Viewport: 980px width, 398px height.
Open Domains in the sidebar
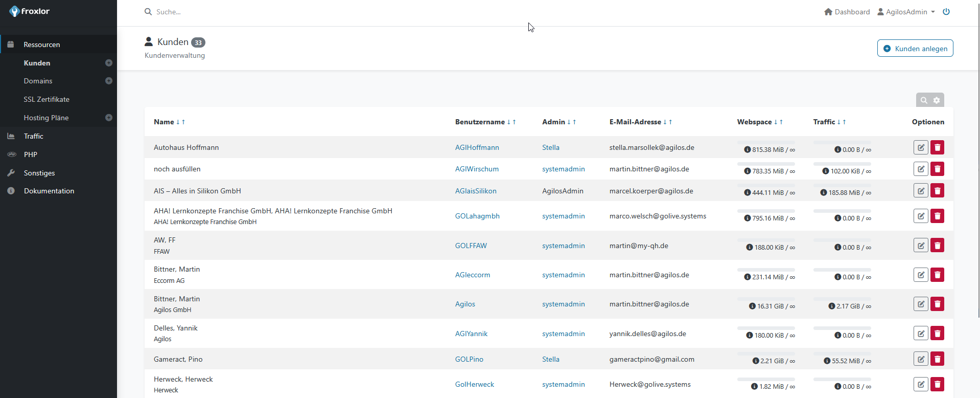pyautogui.click(x=38, y=81)
